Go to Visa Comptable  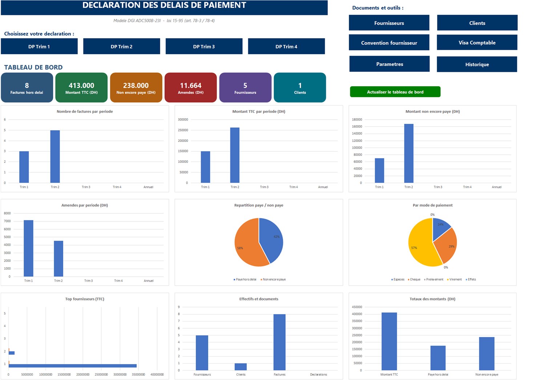coord(477,42)
